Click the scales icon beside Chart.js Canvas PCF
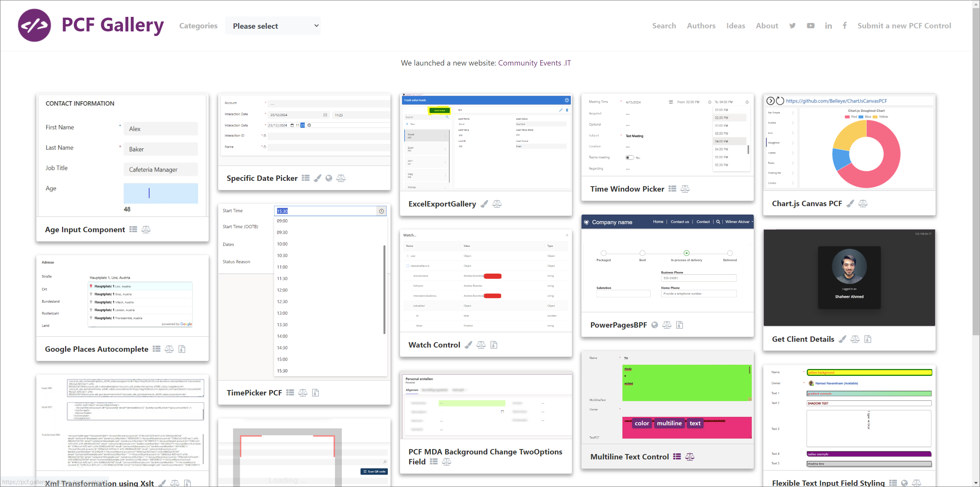The height and width of the screenshot is (487, 980). tap(863, 203)
